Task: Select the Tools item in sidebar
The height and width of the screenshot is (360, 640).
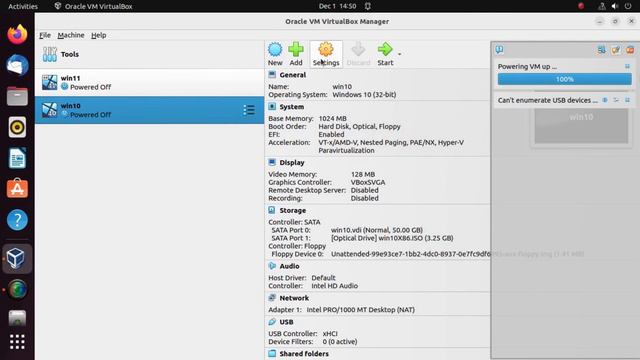Action: [149, 54]
